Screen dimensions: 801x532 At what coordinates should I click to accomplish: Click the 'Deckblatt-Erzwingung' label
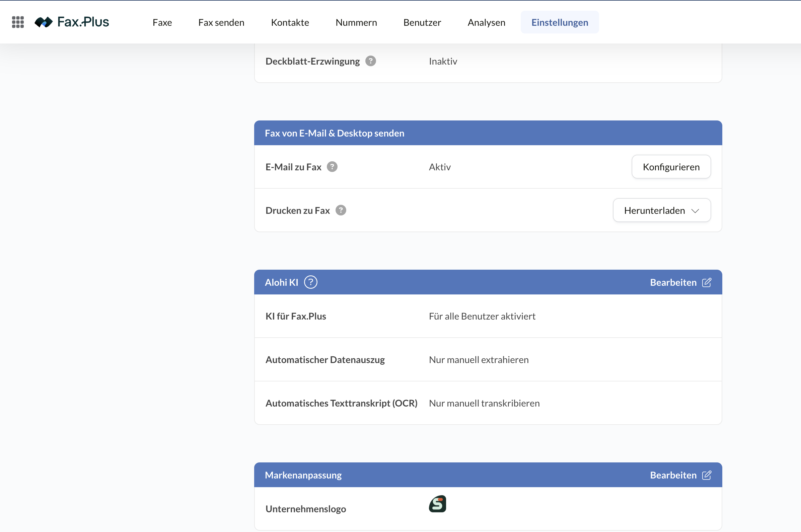click(312, 61)
